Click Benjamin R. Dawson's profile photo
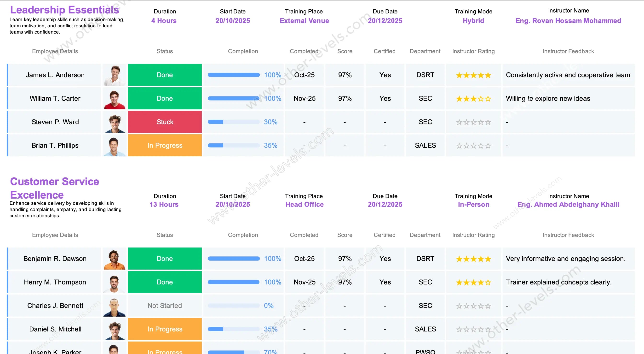 115,259
